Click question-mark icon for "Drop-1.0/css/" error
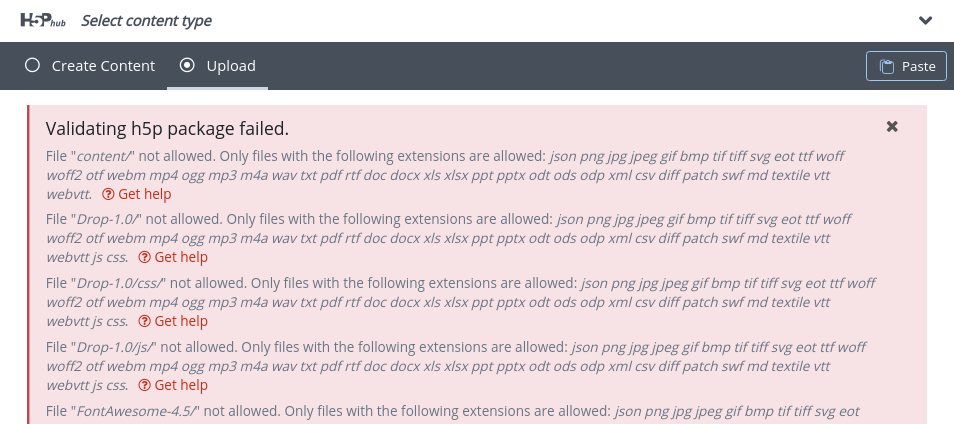 point(144,321)
